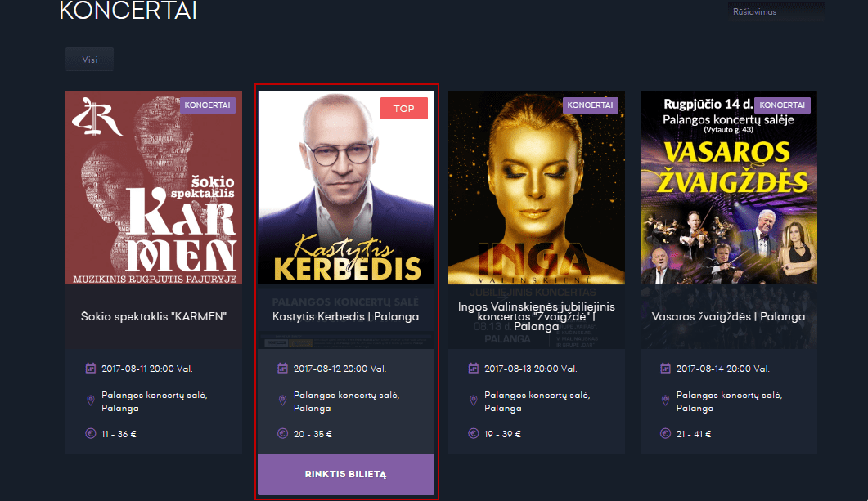Image resolution: width=868 pixels, height=501 pixels.
Task: Open the Rūšiavimas sorting dropdown
Action: click(x=776, y=11)
